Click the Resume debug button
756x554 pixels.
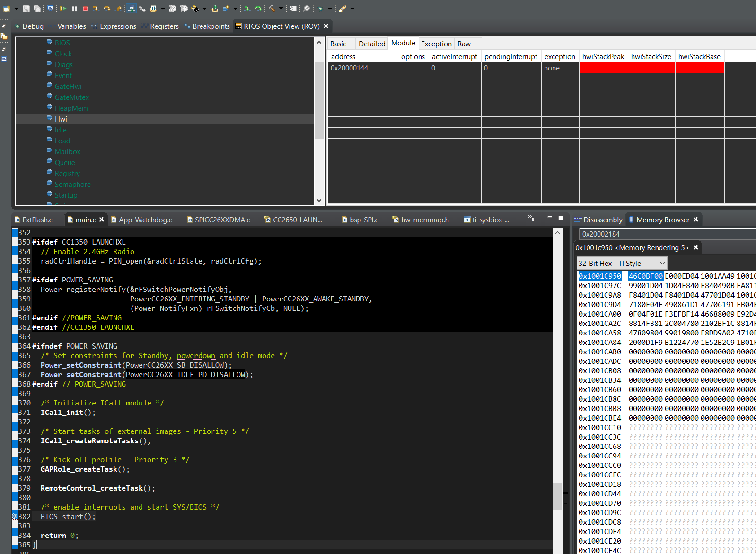click(63, 9)
